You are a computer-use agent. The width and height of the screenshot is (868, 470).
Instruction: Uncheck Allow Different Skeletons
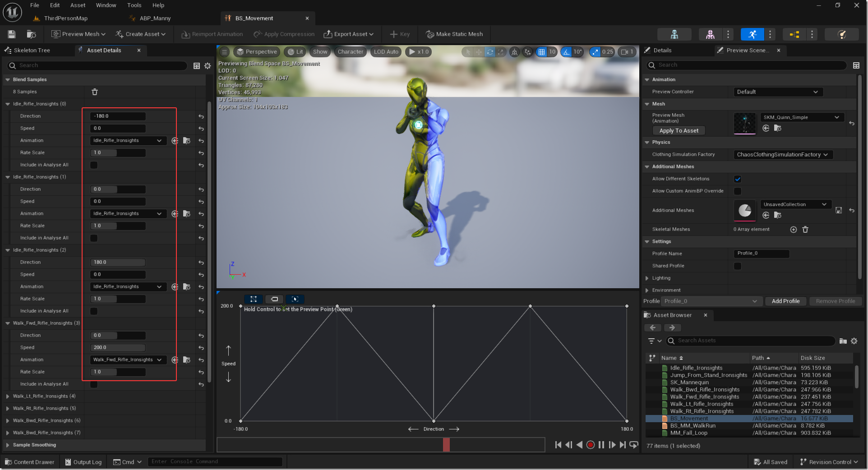pyautogui.click(x=738, y=179)
